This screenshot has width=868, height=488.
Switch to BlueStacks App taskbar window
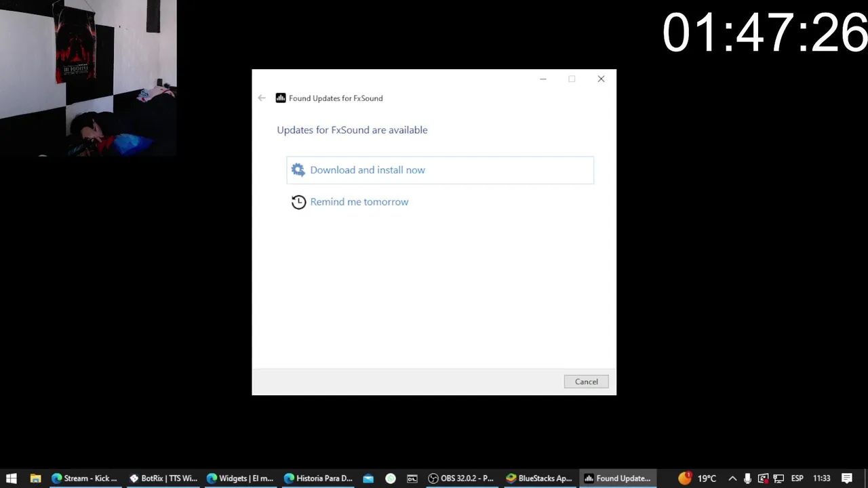pyautogui.click(x=540, y=479)
